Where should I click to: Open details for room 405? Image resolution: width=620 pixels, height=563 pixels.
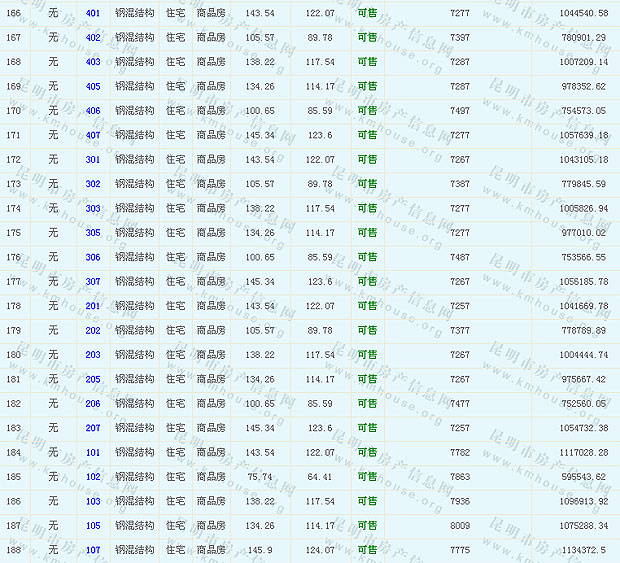(x=93, y=86)
